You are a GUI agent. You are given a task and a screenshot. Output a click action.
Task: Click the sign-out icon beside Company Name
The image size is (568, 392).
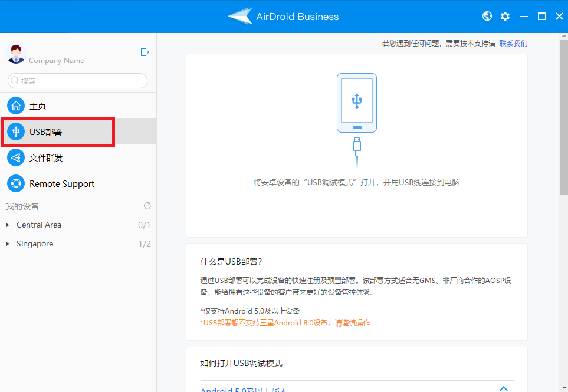pyautogui.click(x=145, y=52)
